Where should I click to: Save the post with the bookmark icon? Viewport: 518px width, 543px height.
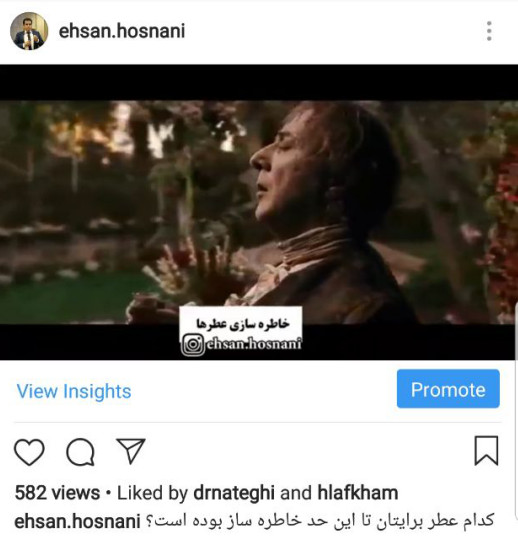click(486, 451)
